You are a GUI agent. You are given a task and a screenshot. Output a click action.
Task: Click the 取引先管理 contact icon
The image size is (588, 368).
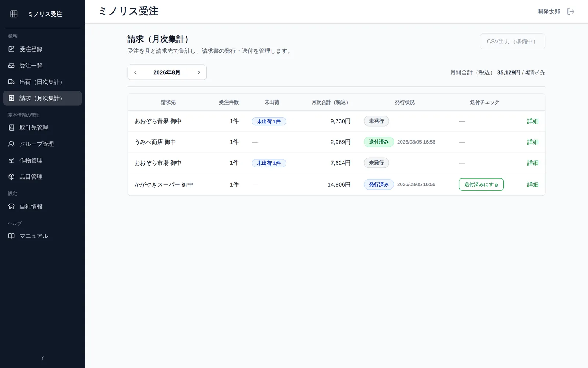pos(11,128)
